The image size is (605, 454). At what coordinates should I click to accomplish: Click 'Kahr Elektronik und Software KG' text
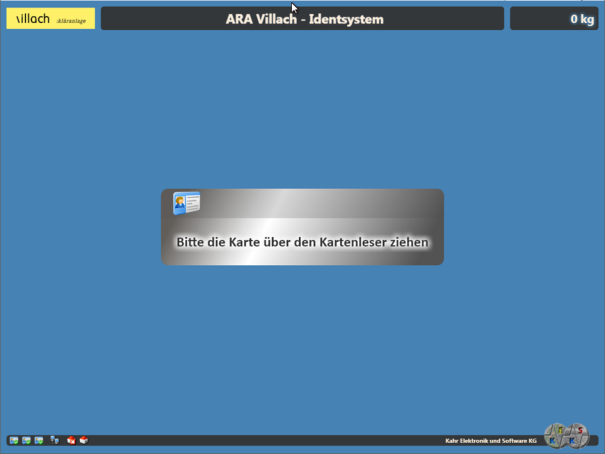(x=491, y=440)
